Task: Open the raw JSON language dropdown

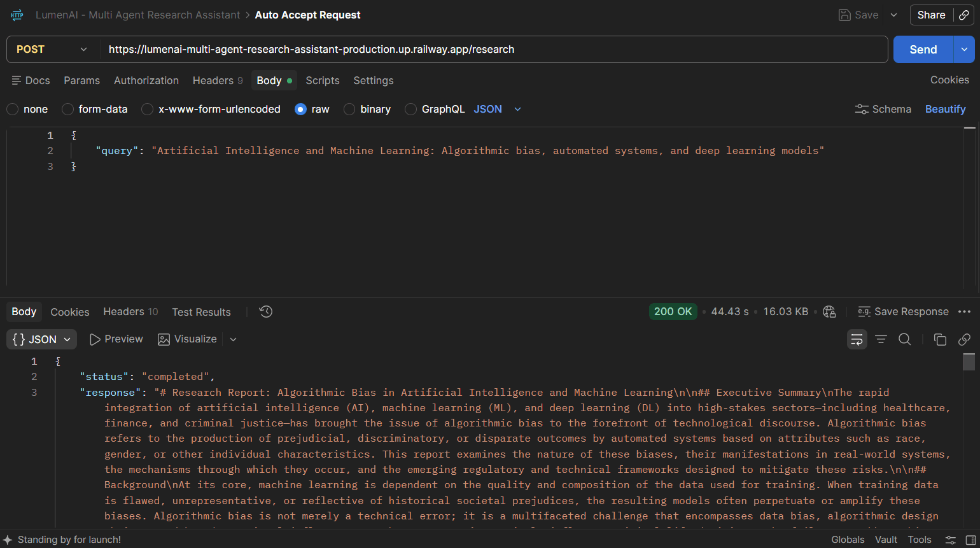Action: click(x=498, y=109)
